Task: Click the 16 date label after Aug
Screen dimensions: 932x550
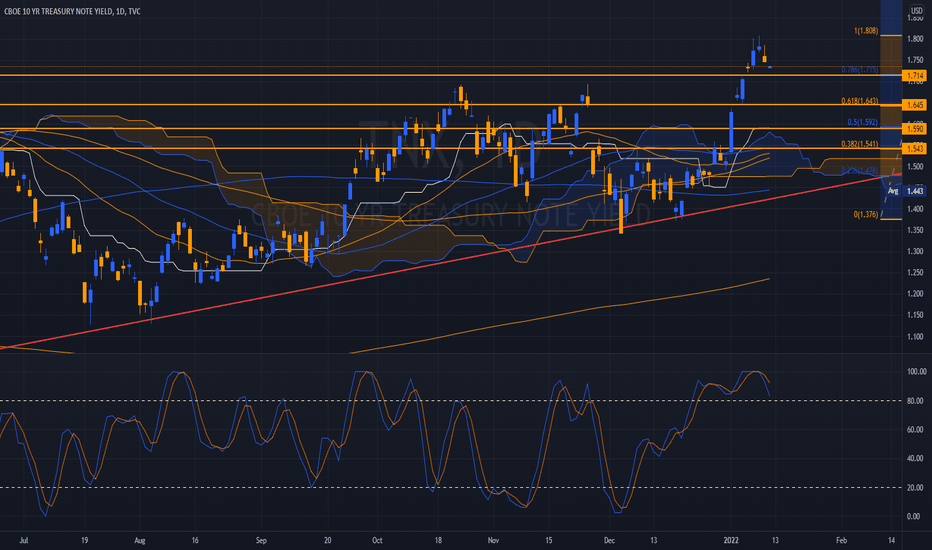Action: (195, 540)
